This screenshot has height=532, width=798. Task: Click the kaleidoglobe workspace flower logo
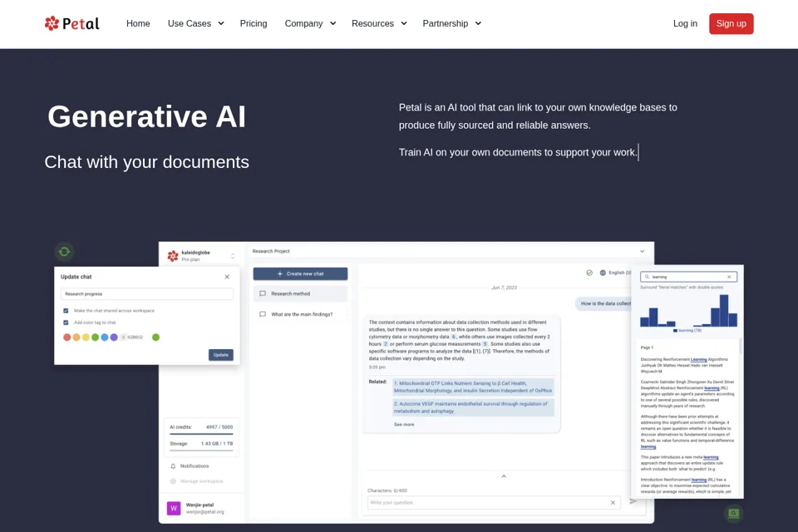(x=173, y=255)
